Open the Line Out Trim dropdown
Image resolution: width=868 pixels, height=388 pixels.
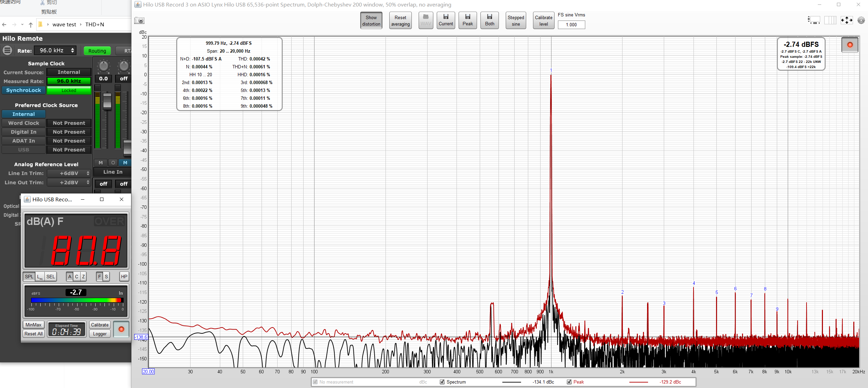click(x=69, y=183)
